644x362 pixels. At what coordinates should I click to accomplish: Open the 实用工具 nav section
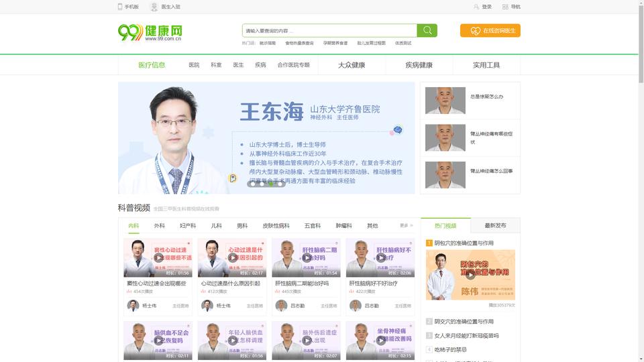pos(486,65)
